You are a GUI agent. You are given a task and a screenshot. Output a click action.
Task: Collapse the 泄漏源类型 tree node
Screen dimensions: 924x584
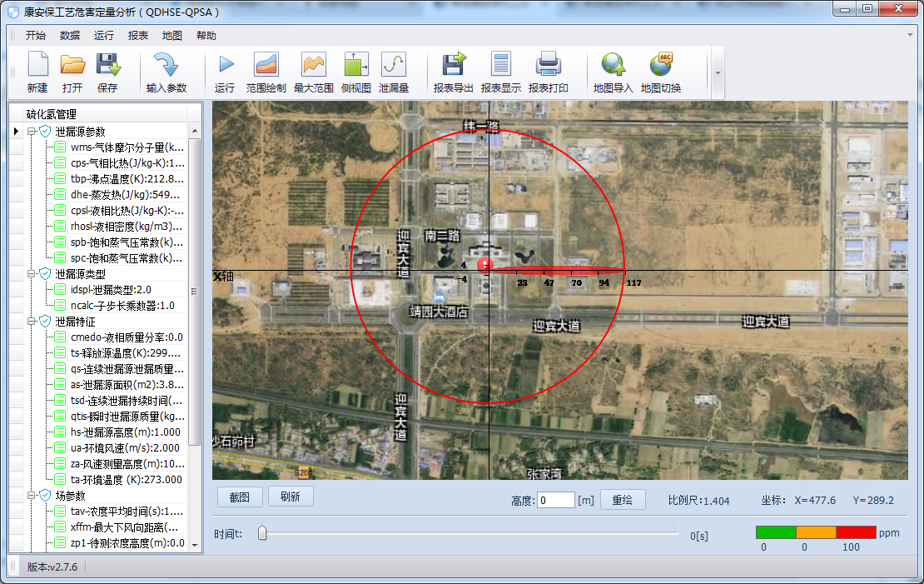pyautogui.click(x=32, y=274)
